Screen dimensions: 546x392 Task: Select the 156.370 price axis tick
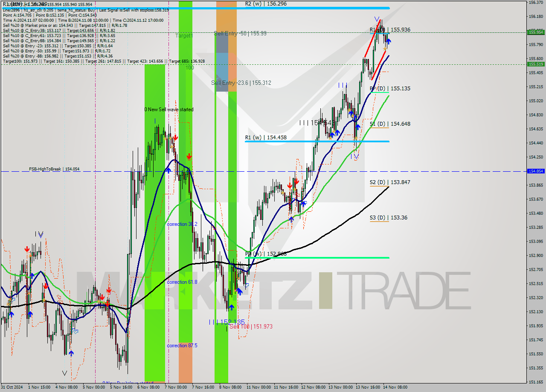click(x=536, y=3)
